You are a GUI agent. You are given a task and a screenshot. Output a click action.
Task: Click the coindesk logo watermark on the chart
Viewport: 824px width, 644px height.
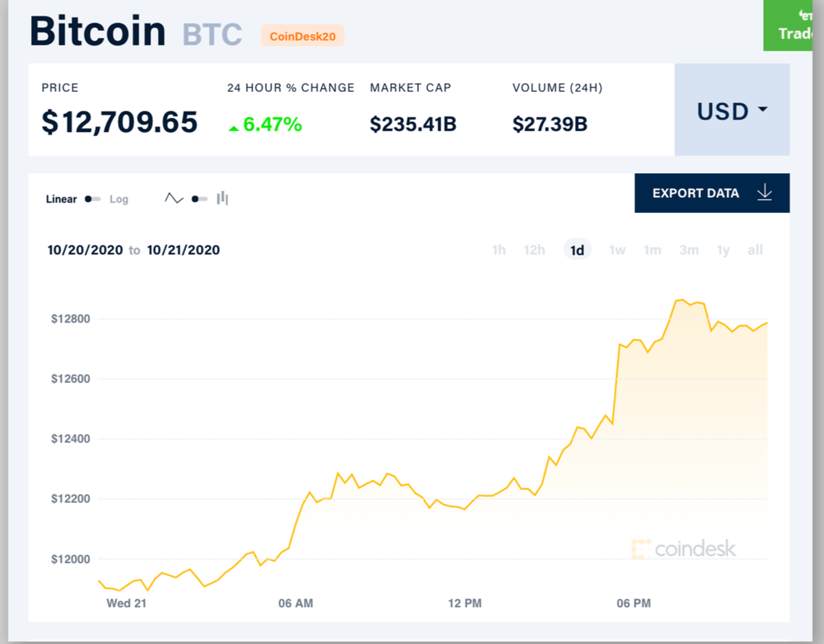tap(683, 549)
